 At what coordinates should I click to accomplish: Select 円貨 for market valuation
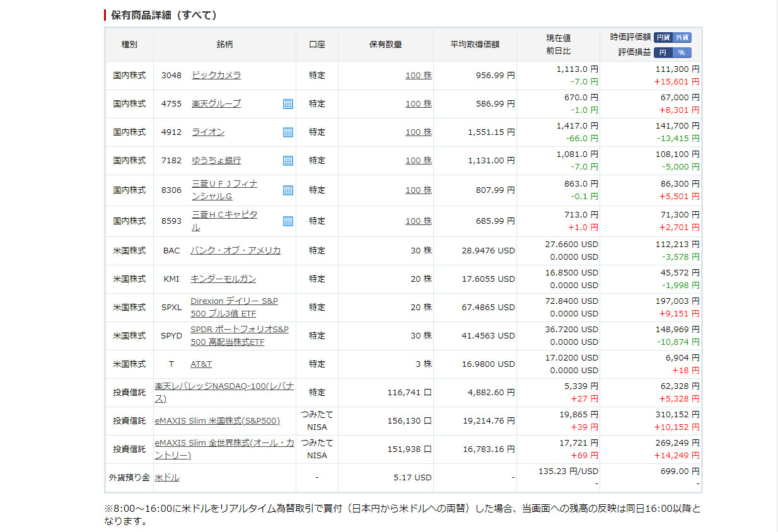pos(663,38)
